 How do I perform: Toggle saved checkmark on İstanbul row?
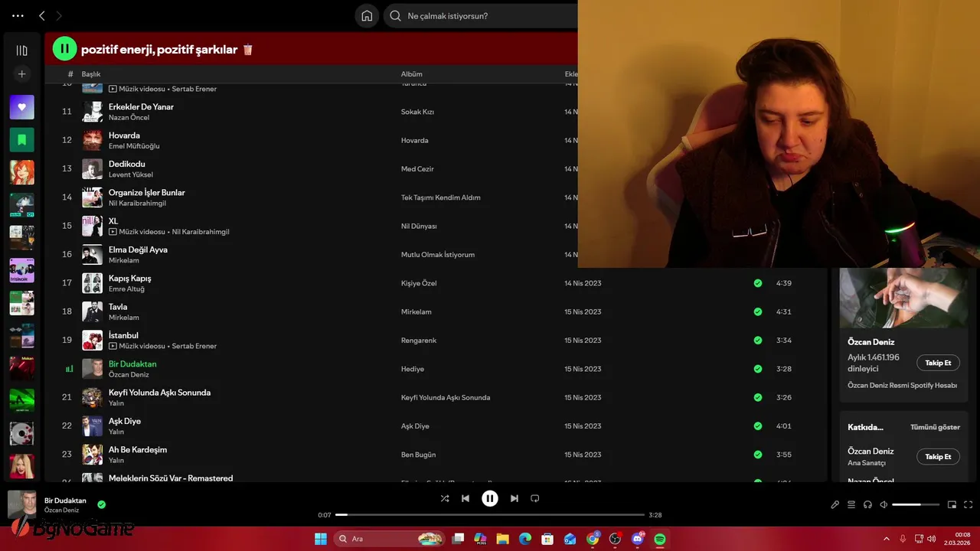point(758,340)
